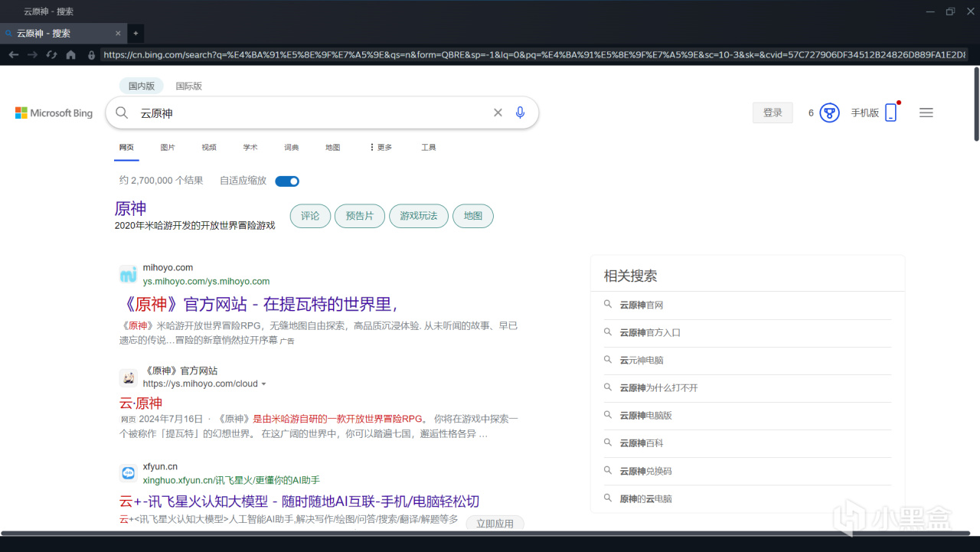Click the browser back arrow
This screenshot has width=980, height=552.
click(x=13, y=54)
